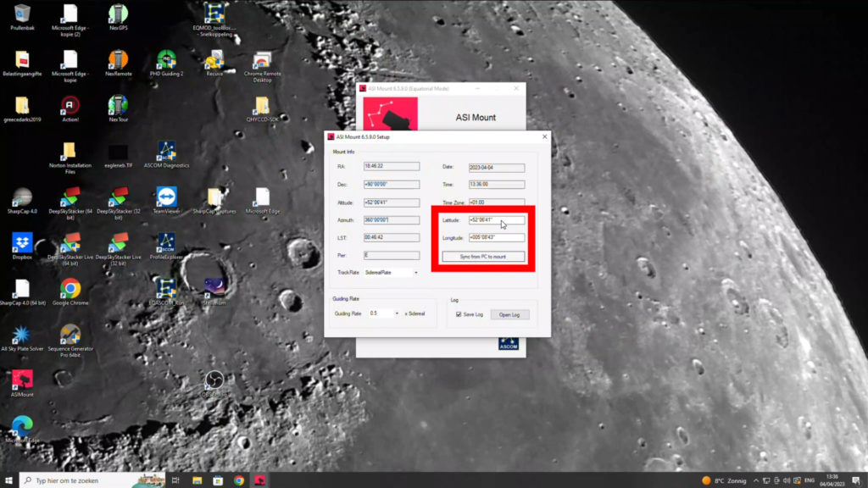This screenshot has width=868, height=488.
Task: Select the eagleneb.TIF image file
Action: tap(119, 156)
